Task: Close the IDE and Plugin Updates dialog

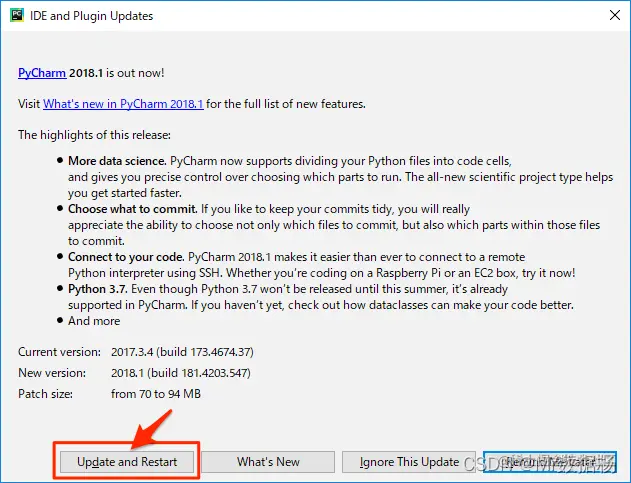Action: click(615, 15)
